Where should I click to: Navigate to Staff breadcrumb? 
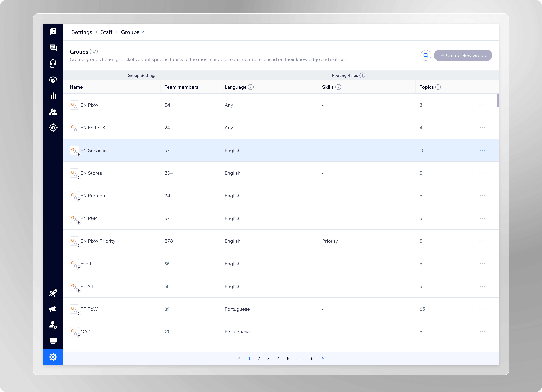click(106, 32)
